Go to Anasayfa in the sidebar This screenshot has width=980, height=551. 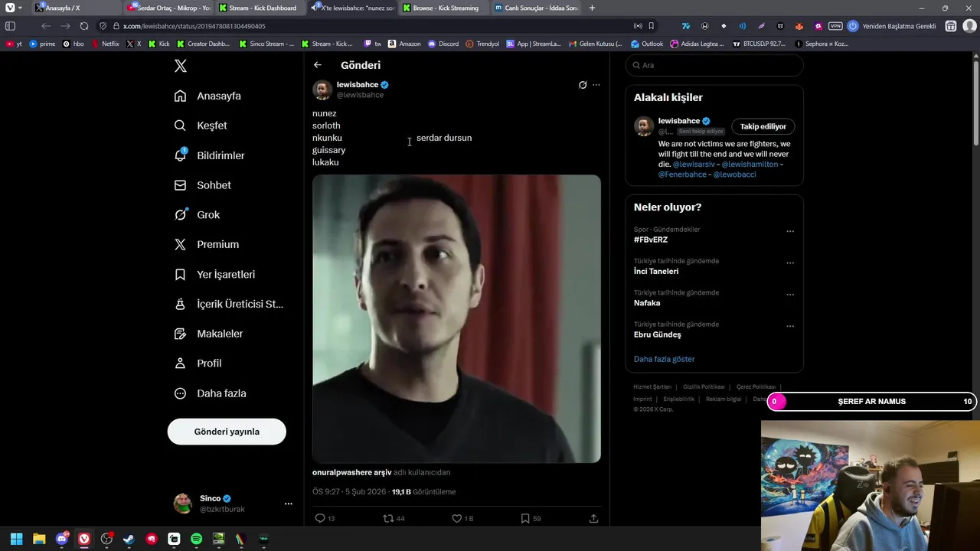point(207,96)
